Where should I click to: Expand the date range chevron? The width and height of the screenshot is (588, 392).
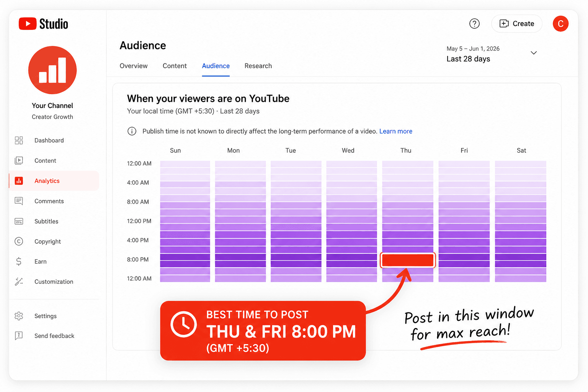coord(534,53)
